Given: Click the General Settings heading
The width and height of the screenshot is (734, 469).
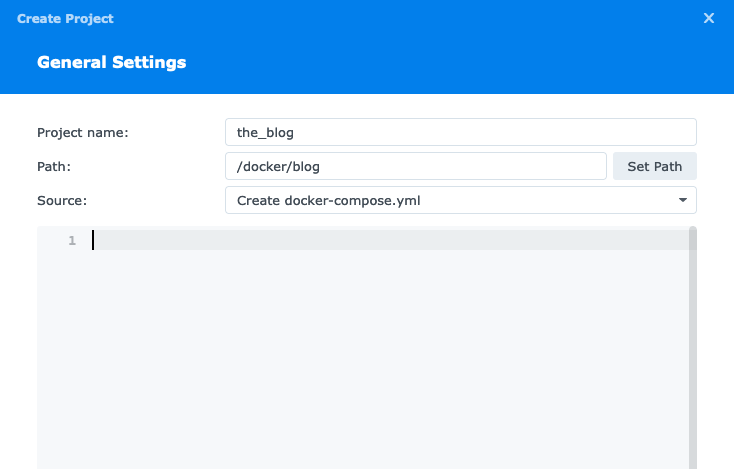Looking at the screenshot, I should (x=111, y=62).
